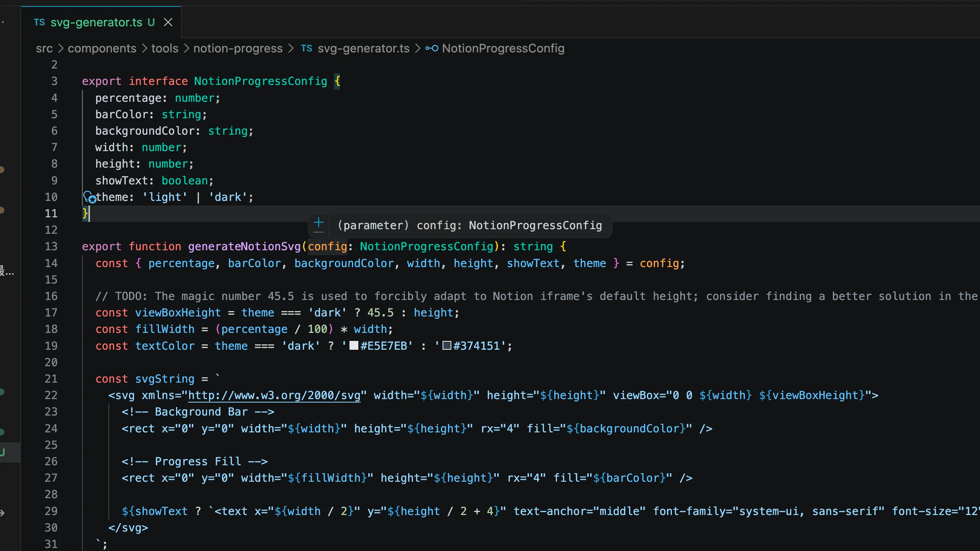Click the NotionProgressConfig type annotation on line 13
Screen dimensions: 980x551
[x=426, y=246]
